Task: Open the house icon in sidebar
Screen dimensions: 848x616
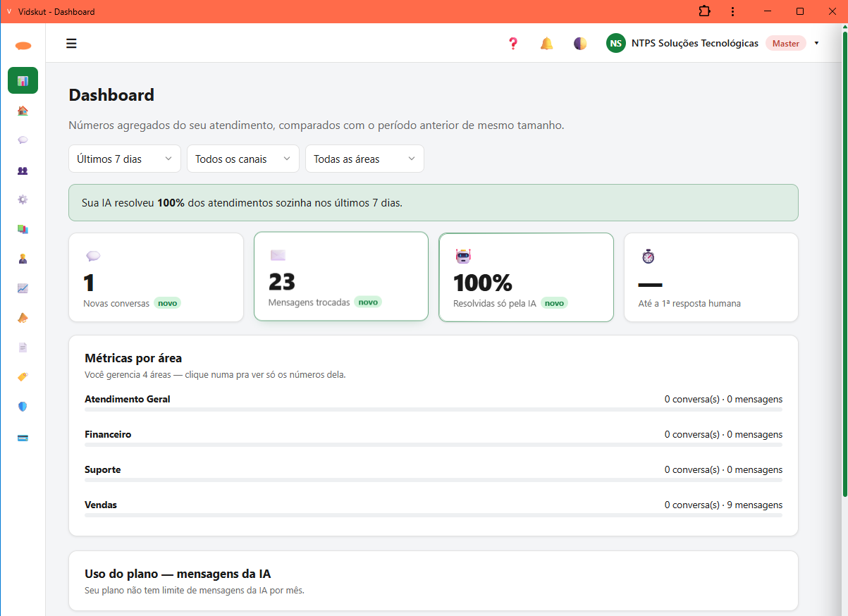Action: [23, 111]
